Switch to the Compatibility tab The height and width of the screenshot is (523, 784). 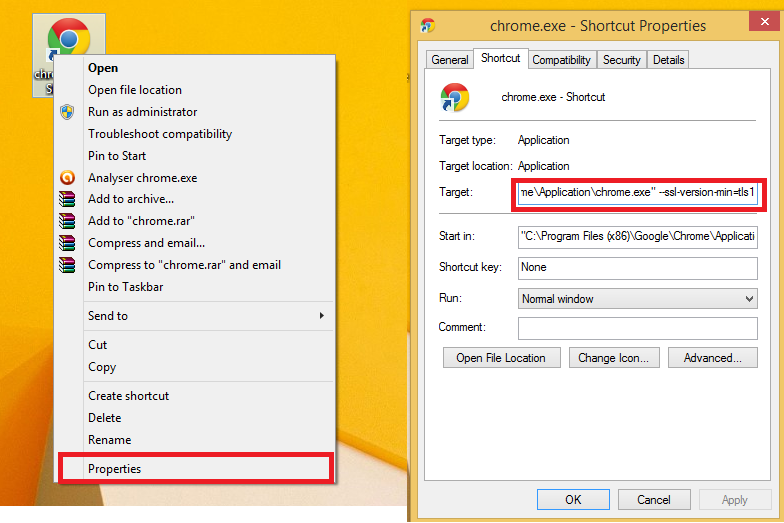tap(561, 60)
